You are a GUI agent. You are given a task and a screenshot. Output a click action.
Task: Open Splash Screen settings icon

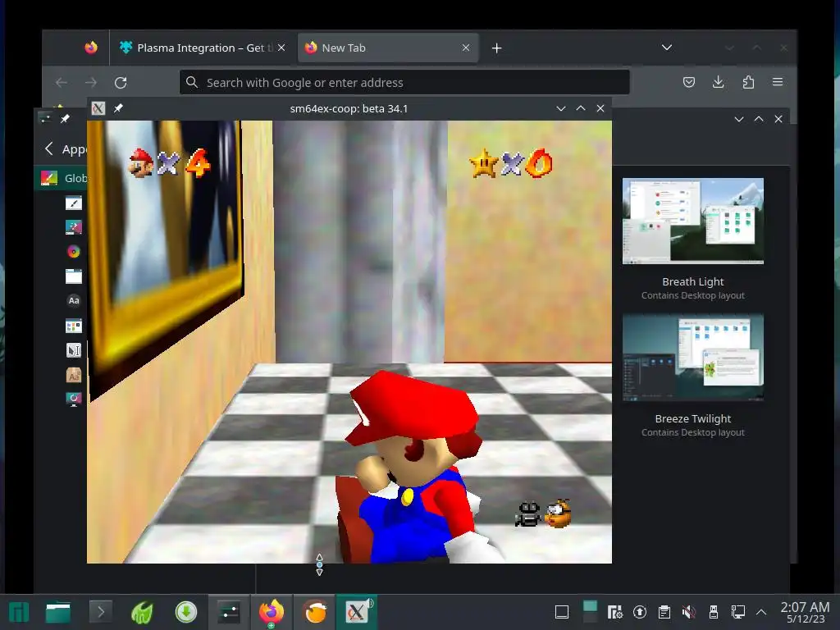click(73, 399)
